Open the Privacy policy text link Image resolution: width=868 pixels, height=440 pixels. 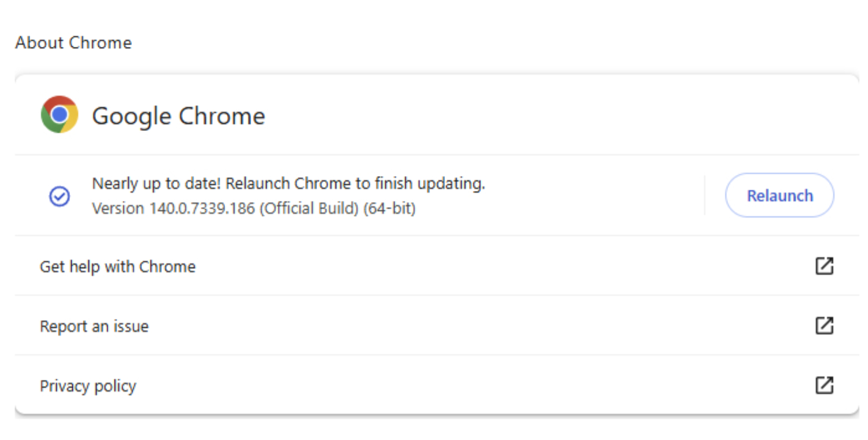click(88, 386)
